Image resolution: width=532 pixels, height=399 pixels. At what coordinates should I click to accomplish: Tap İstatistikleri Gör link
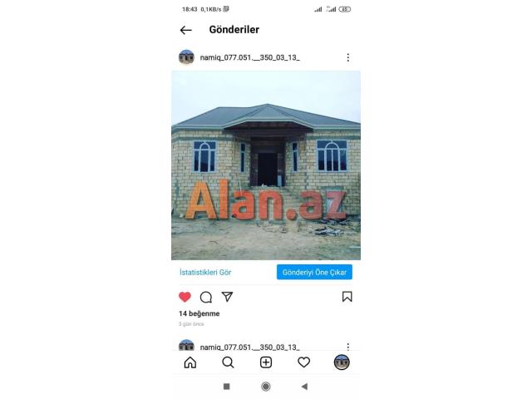coord(205,272)
